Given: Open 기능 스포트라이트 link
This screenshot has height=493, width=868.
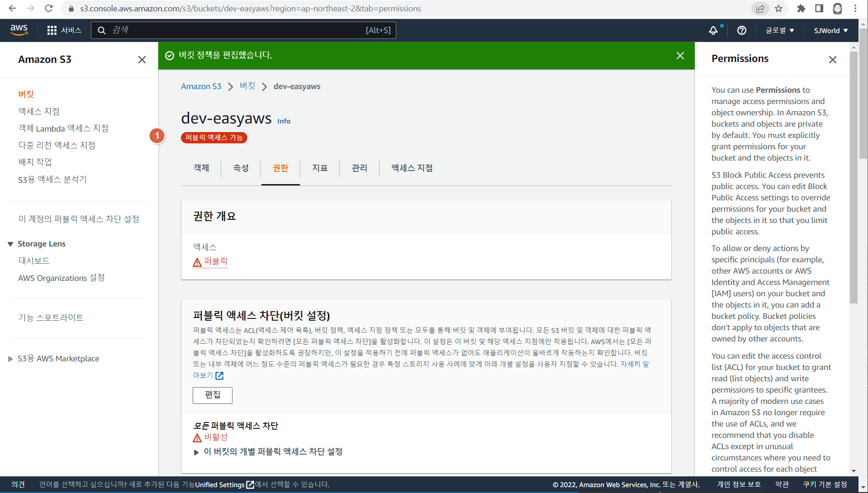Looking at the screenshot, I should (51, 318).
